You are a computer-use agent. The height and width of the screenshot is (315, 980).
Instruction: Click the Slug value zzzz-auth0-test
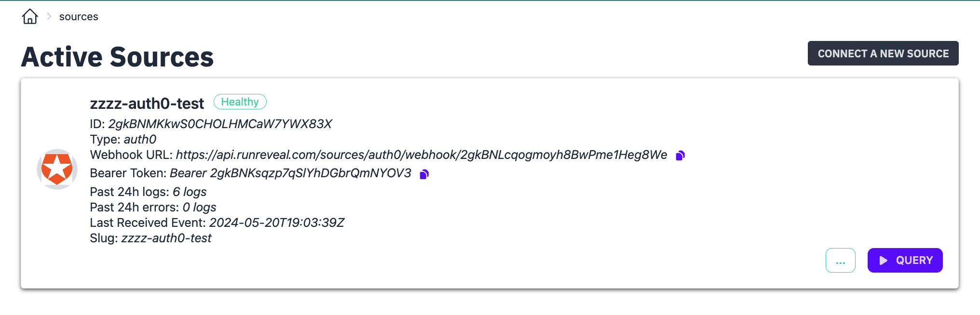pos(166,238)
